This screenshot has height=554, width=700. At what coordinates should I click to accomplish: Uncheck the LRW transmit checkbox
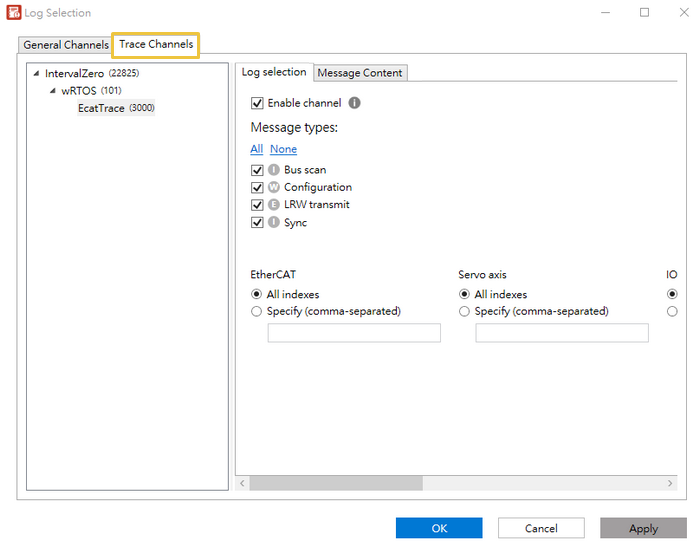point(257,205)
